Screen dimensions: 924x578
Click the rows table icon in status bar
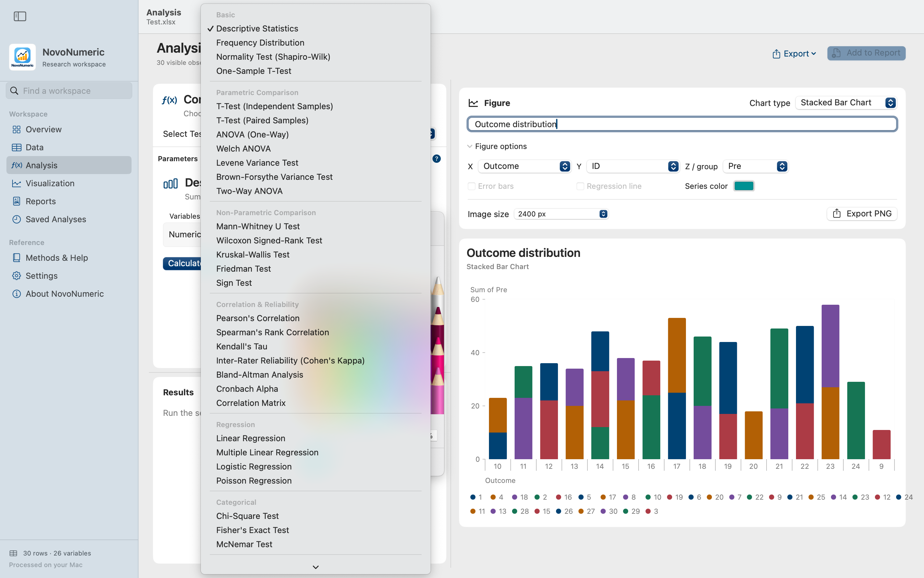coord(13,553)
